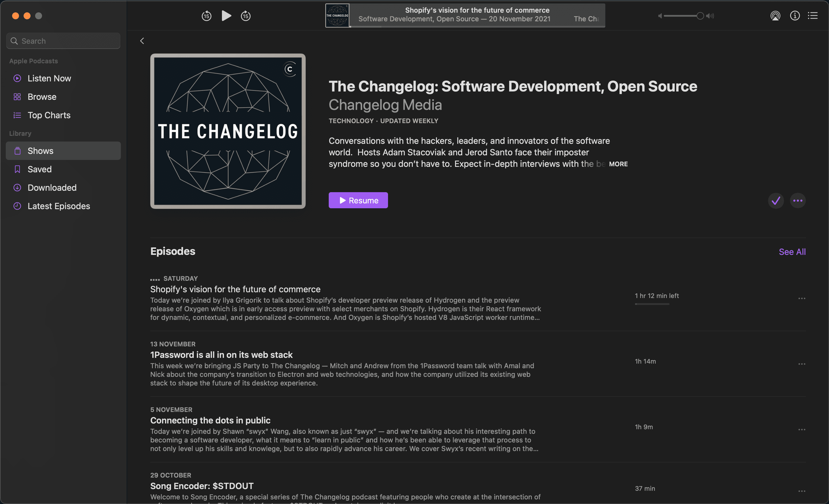Viewport: 829px width, 504px height.
Task: Skip back 15 seconds
Action: (x=206, y=16)
